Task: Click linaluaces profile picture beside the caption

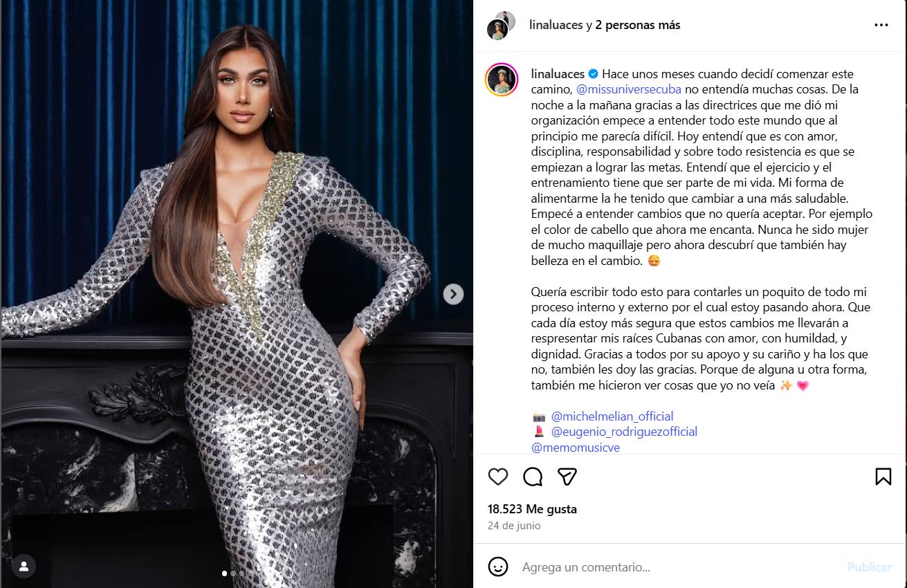Action: point(502,78)
